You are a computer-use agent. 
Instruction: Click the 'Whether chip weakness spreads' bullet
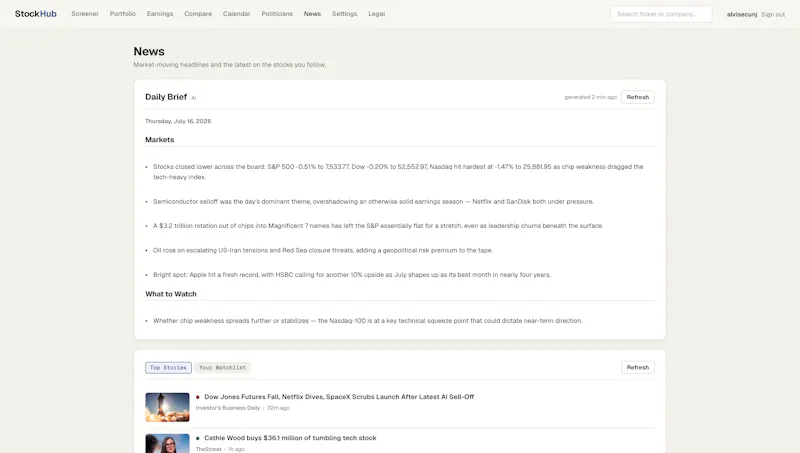[x=367, y=321]
